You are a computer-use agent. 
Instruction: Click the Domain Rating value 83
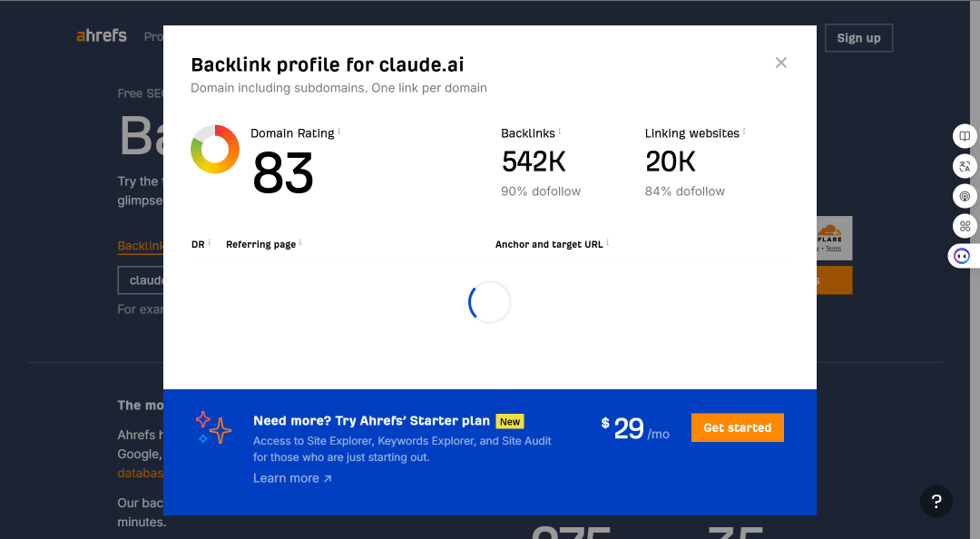click(282, 173)
